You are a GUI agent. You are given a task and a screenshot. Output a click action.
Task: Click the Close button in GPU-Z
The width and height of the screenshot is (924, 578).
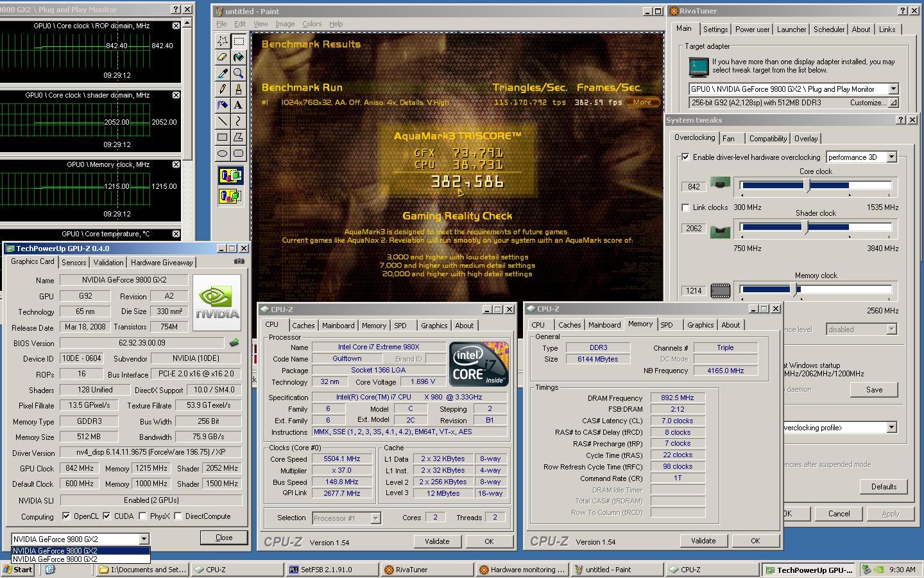(x=224, y=538)
